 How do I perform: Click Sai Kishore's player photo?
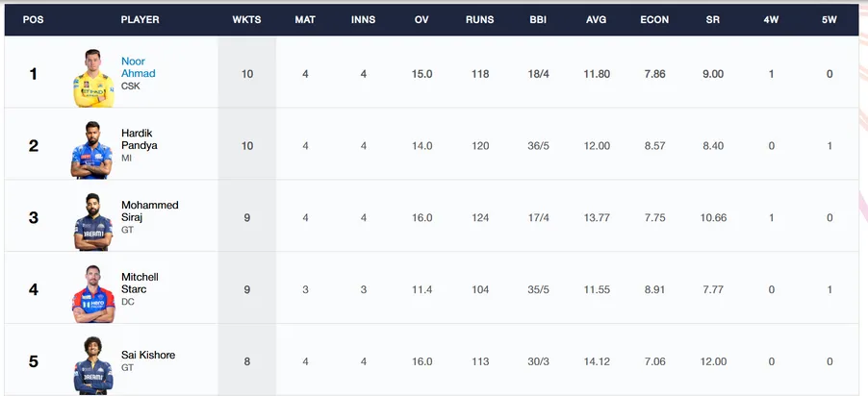click(x=93, y=365)
